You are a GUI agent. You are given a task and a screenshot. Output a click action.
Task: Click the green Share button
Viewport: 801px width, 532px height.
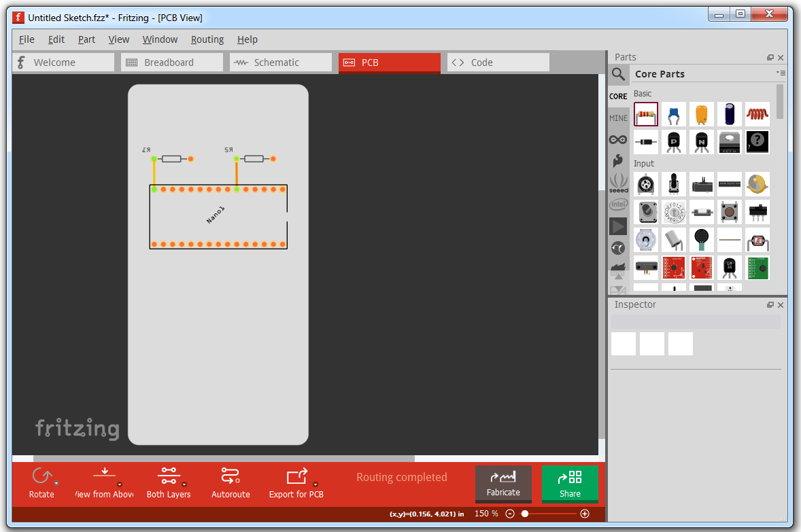pos(570,483)
